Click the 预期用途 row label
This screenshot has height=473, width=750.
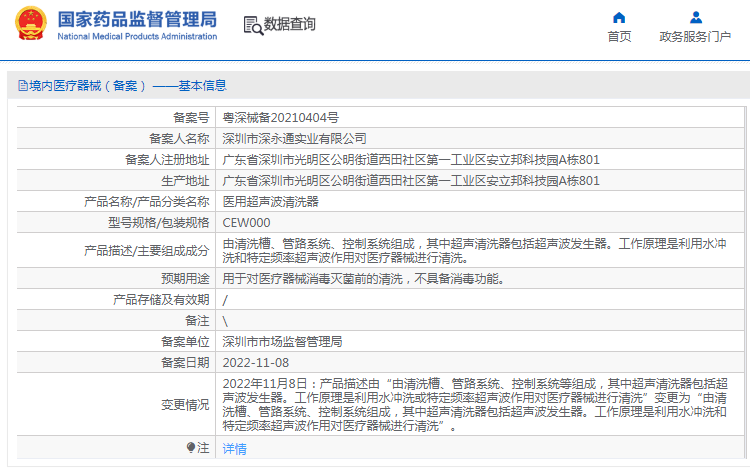tap(185, 279)
